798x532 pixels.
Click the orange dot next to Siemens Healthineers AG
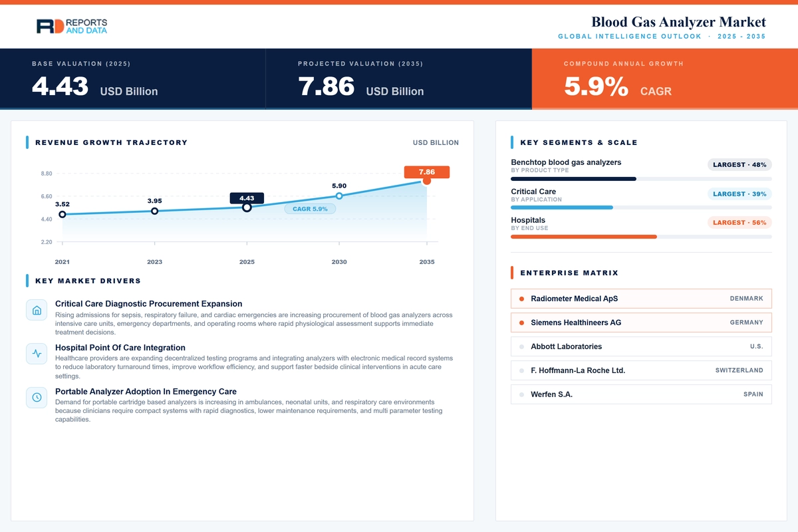521,323
